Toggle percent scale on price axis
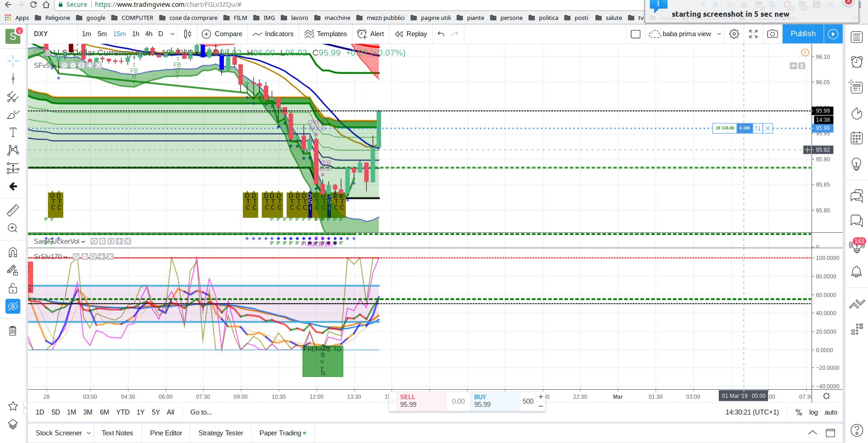Viewport: 868px width, 443px height. click(799, 412)
